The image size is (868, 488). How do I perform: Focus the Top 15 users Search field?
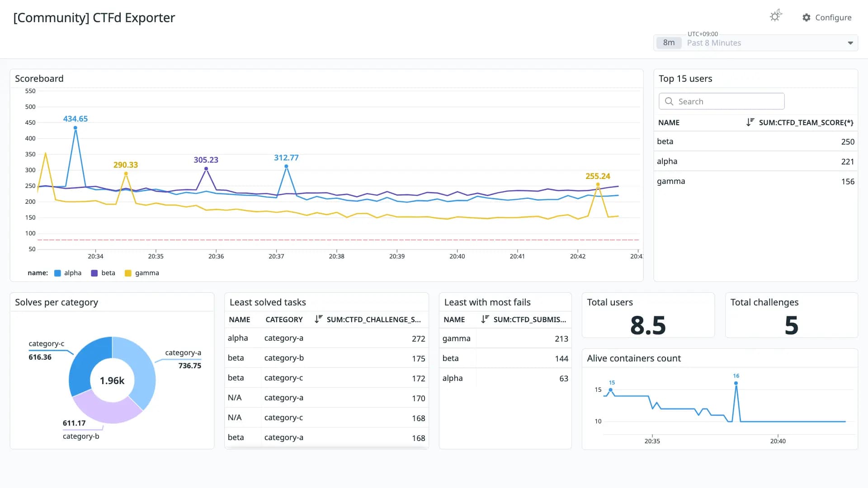point(722,101)
